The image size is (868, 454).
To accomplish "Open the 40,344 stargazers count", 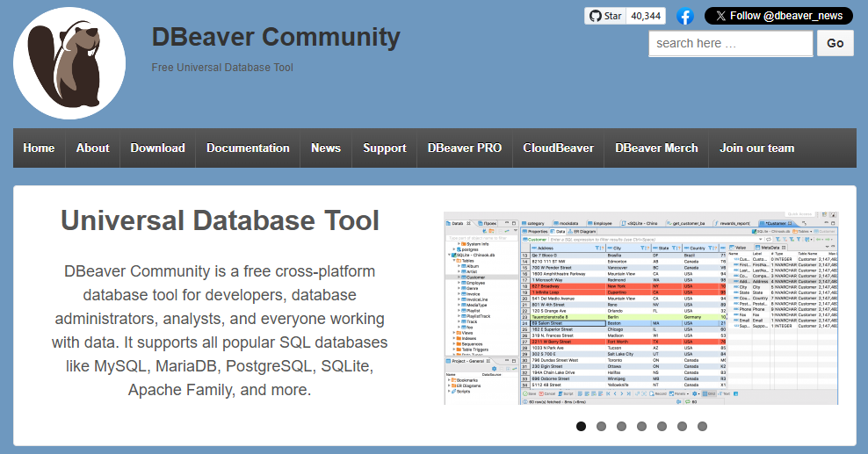I will (x=646, y=16).
